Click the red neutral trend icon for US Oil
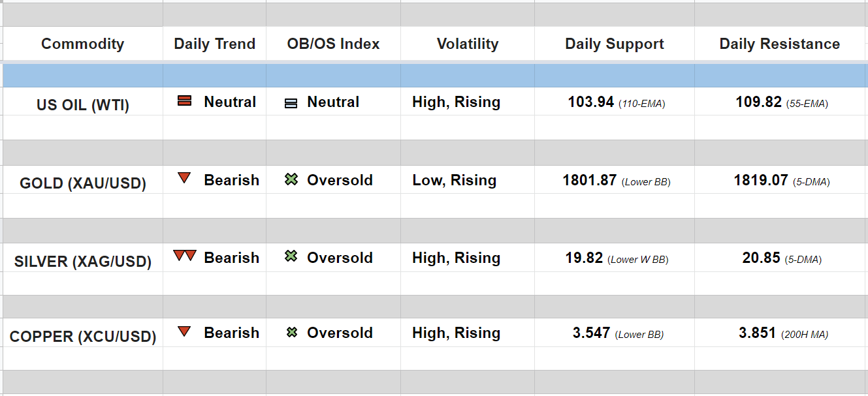868x396 pixels. [x=185, y=101]
